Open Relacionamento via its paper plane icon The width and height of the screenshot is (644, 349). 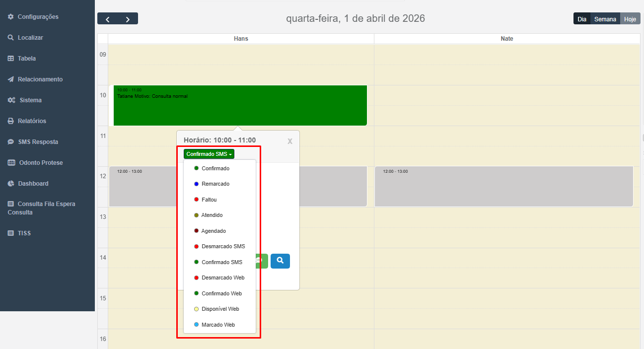coord(11,79)
